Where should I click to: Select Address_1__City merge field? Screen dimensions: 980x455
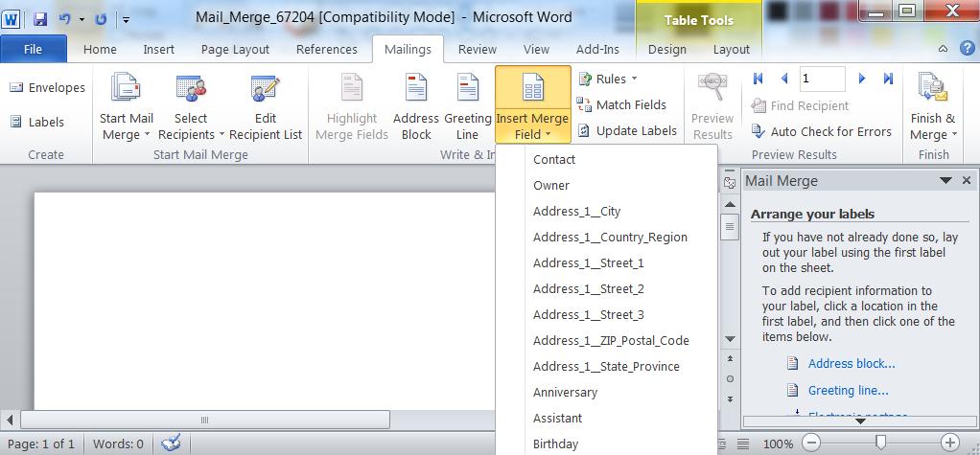click(606, 212)
